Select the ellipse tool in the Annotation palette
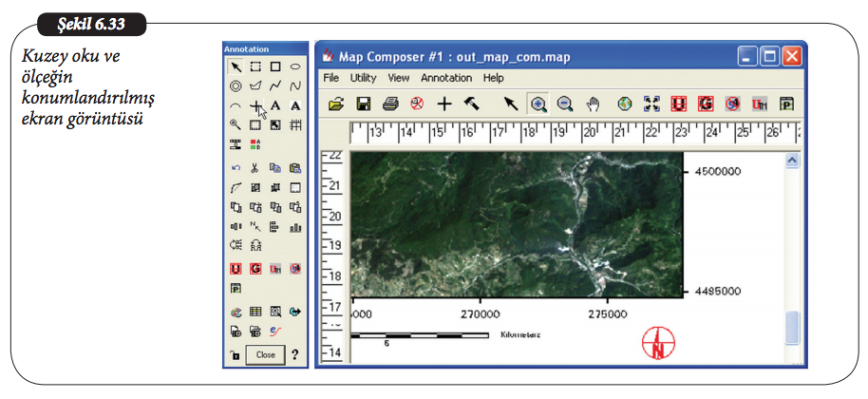Viewport: 868px width, 399px height. pos(295,66)
